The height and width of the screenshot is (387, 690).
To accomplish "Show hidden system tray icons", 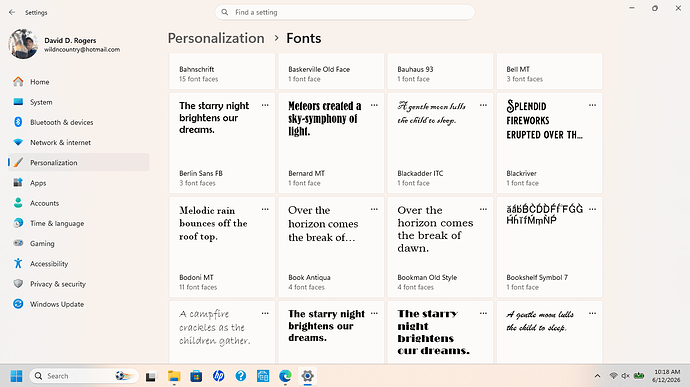I will click(597, 376).
